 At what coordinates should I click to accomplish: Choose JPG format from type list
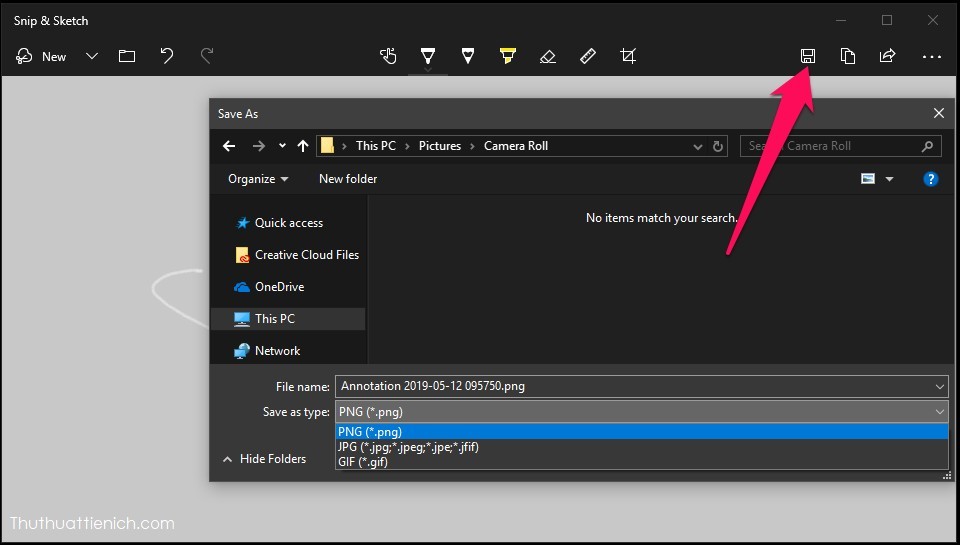[408, 447]
